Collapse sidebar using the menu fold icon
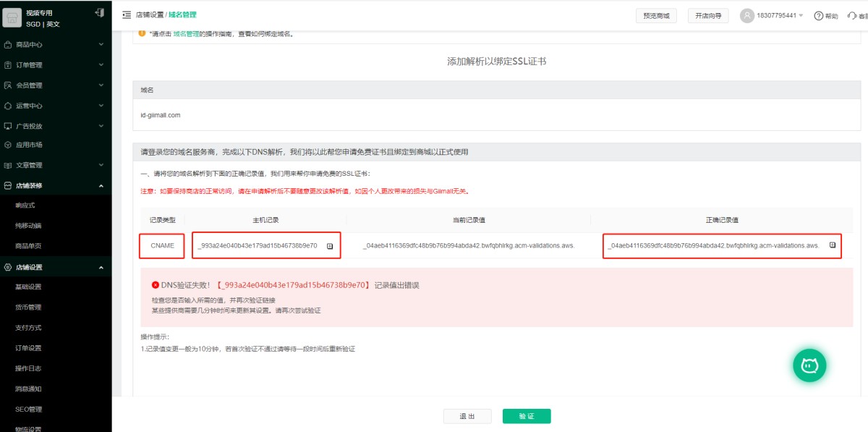 point(127,15)
